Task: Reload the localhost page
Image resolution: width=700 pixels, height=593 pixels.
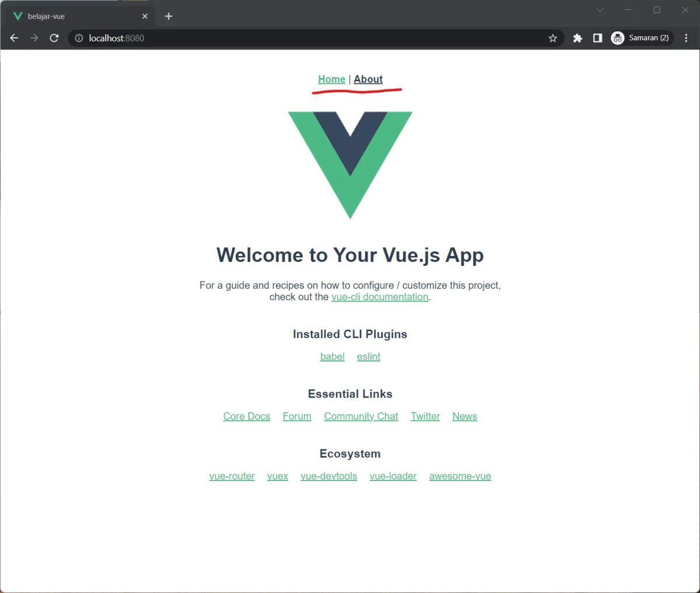Action: coord(54,38)
